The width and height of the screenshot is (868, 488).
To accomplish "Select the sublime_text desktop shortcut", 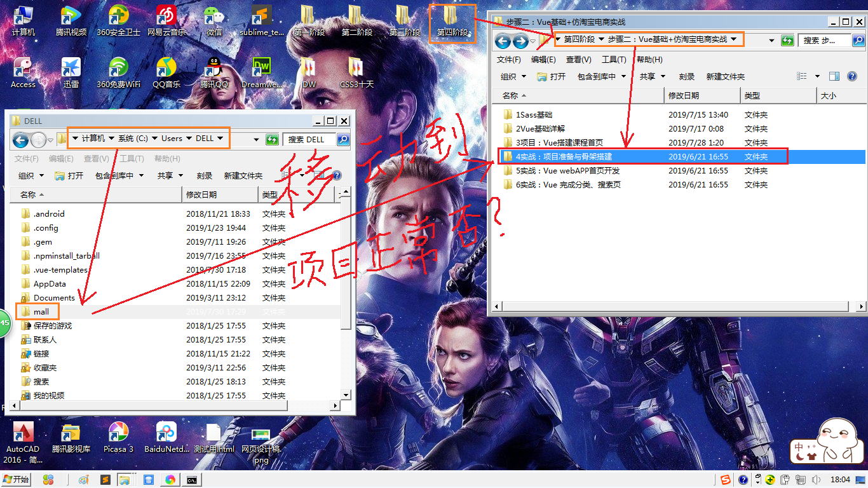I will (x=262, y=20).
